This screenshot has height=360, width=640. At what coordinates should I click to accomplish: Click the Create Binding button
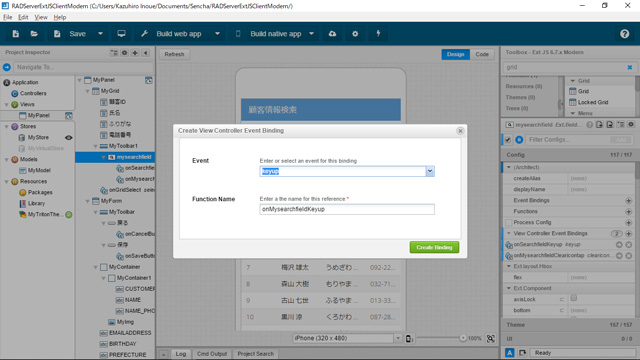pos(434,247)
